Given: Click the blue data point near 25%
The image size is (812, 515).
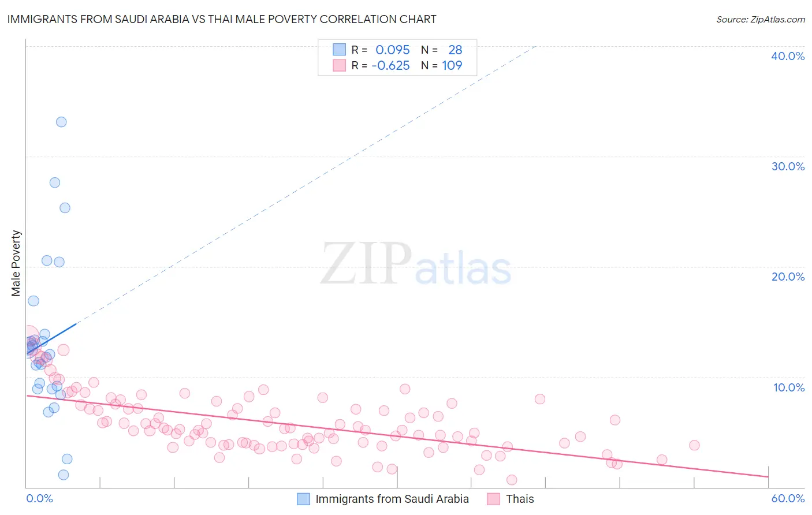Looking at the screenshot, I should 65,208.
